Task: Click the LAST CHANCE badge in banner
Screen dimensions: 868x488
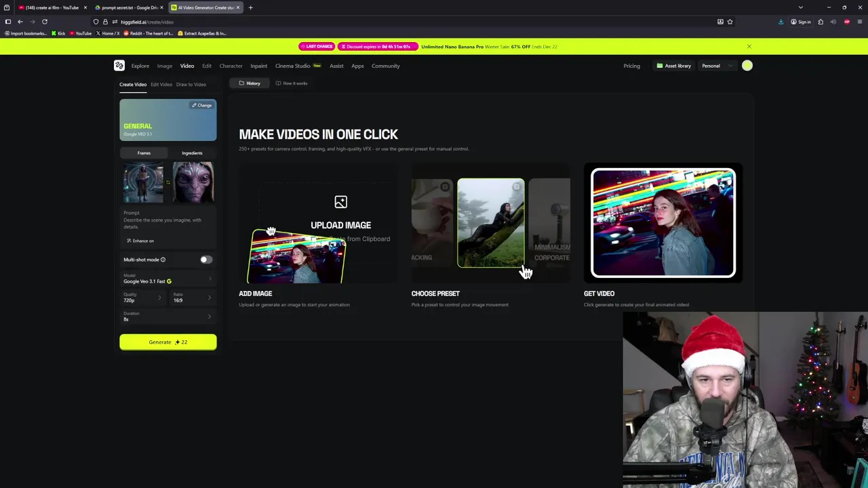Action: (x=316, y=47)
